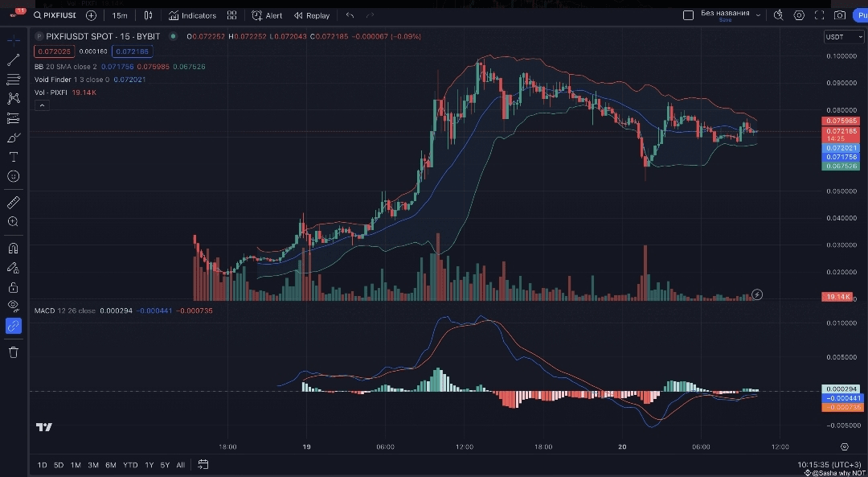The width and height of the screenshot is (868, 477).
Task: Select the MACD 12 26 close legend
Action: tap(65, 310)
